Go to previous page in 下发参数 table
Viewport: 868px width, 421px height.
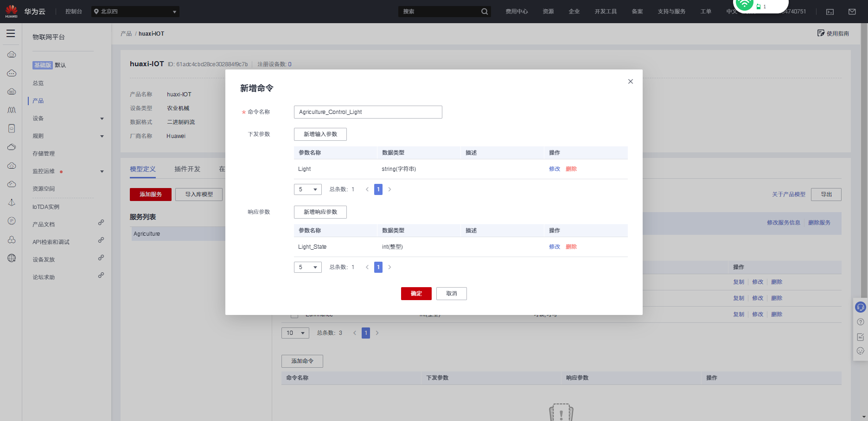tap(367, 189)
